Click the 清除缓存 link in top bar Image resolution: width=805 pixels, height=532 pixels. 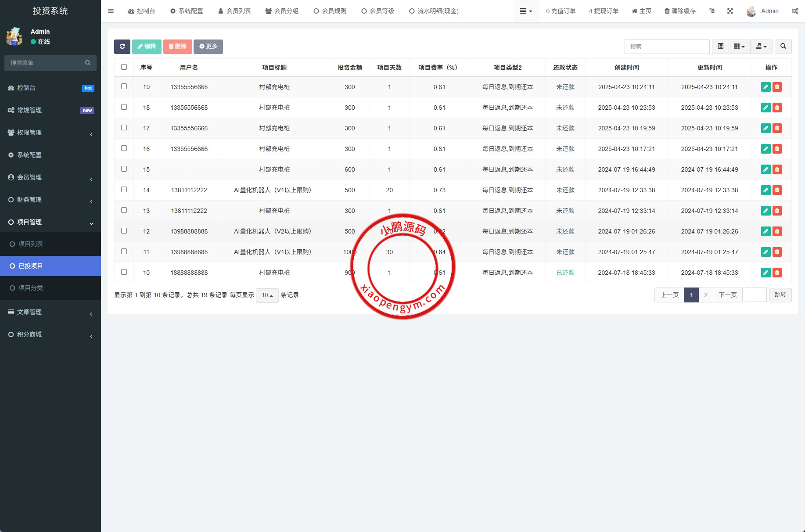tap(680, 11)
